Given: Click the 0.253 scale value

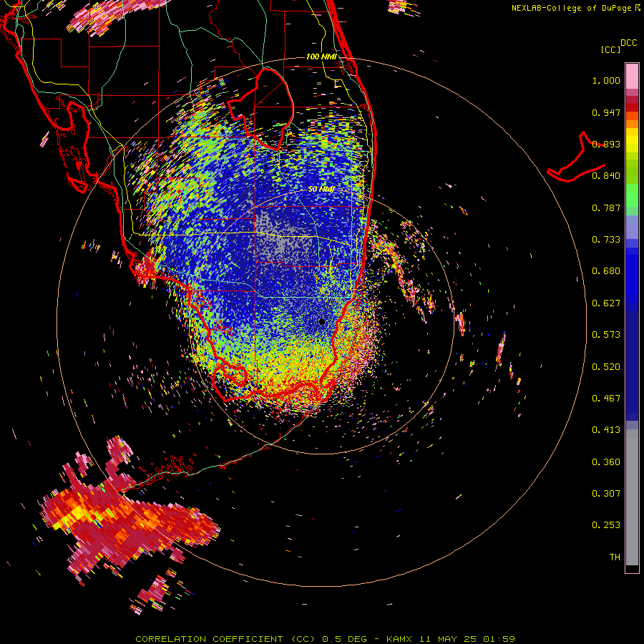Looking at the screenshot, I should pos(606,525).
